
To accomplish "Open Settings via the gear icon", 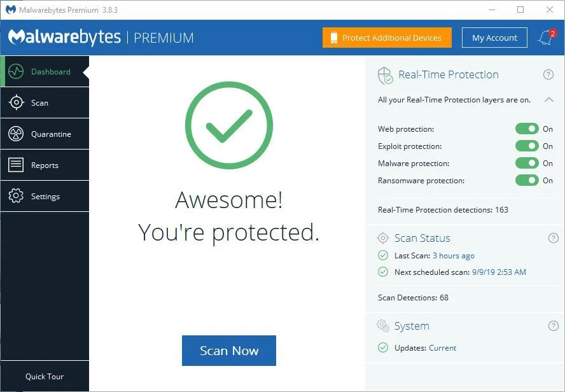I will (x=43, y=196).
